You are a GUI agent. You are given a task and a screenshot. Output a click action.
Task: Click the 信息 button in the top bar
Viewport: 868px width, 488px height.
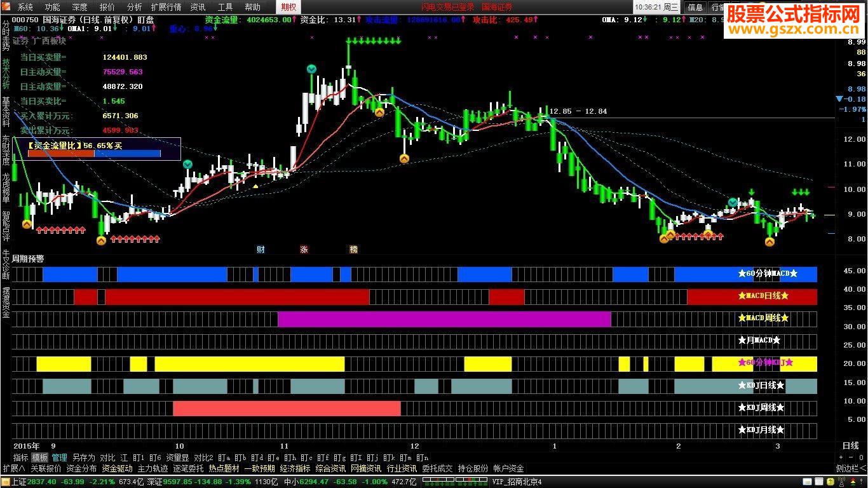pyautogui.click(x=696, y=7)
